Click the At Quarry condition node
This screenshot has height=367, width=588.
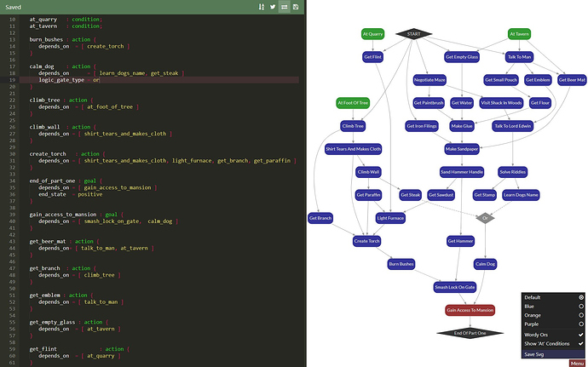pos(372,34)
